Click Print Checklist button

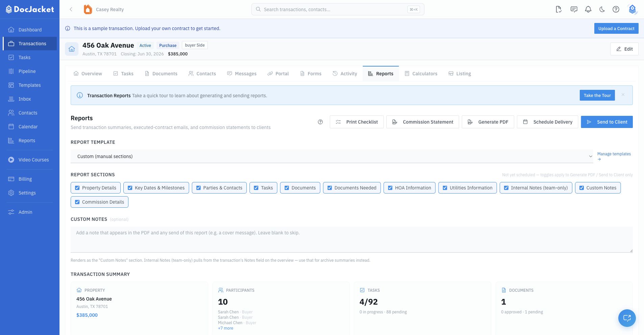[x=357, y=122]
